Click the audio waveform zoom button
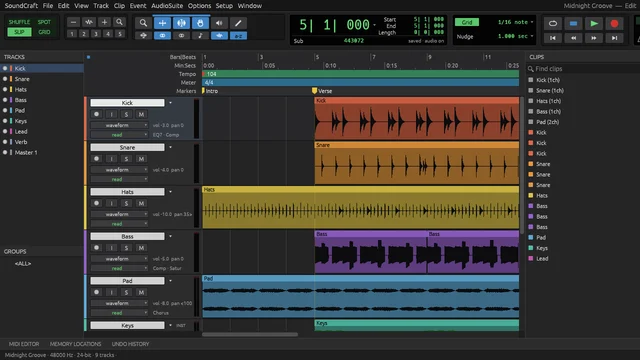The height and width of the screenshot is (360, 640). click(89, 22)
